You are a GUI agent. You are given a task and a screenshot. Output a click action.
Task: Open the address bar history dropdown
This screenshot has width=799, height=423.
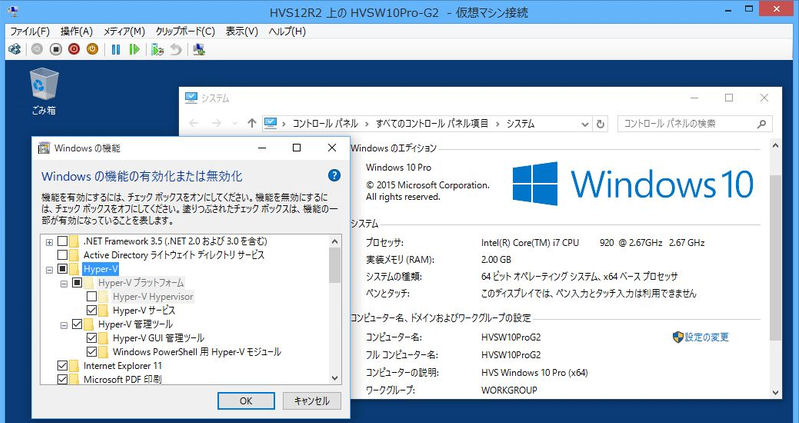coord(584,124)
